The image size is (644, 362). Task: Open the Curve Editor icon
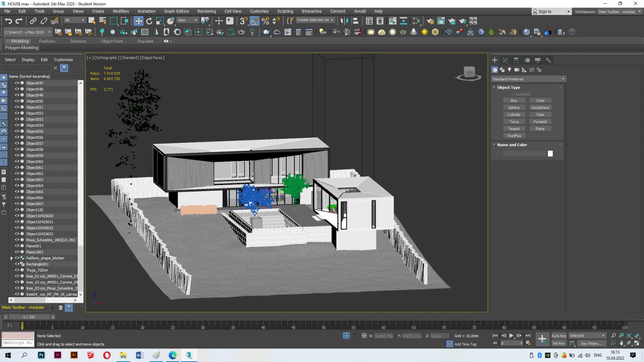click(x=392, y=21)
